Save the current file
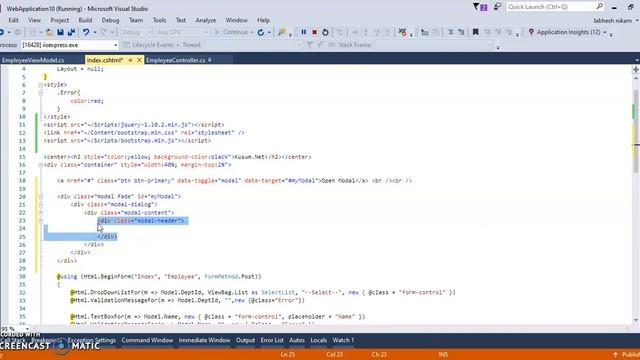 60,32
